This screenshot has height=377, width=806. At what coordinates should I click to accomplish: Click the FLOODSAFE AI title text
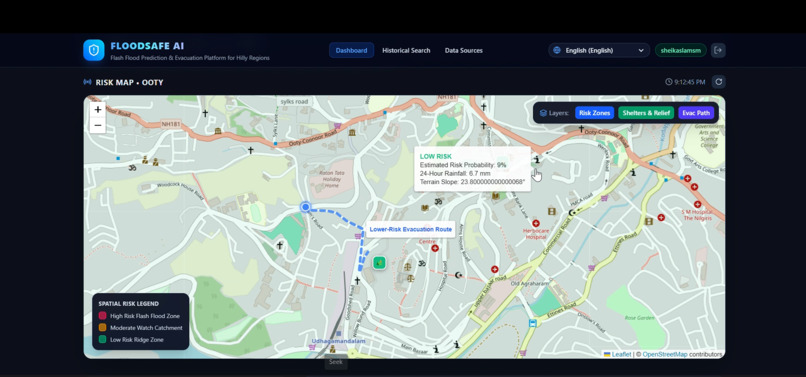click(147, 46)
